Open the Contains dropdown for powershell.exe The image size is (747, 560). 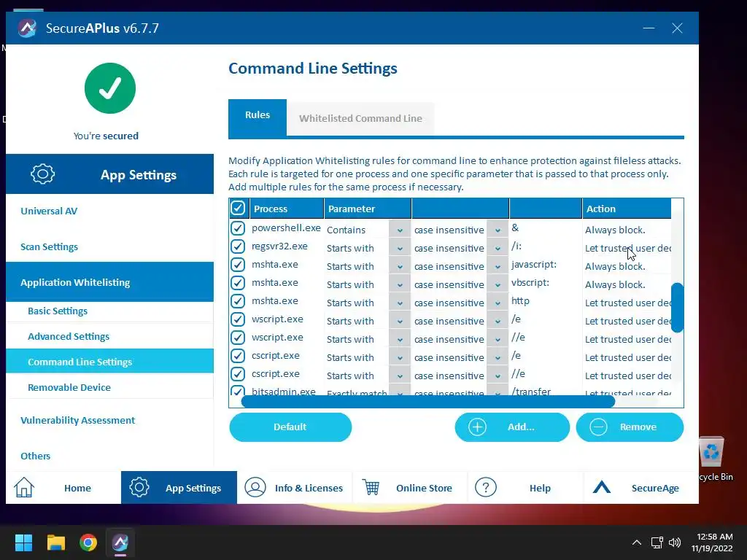400,230
